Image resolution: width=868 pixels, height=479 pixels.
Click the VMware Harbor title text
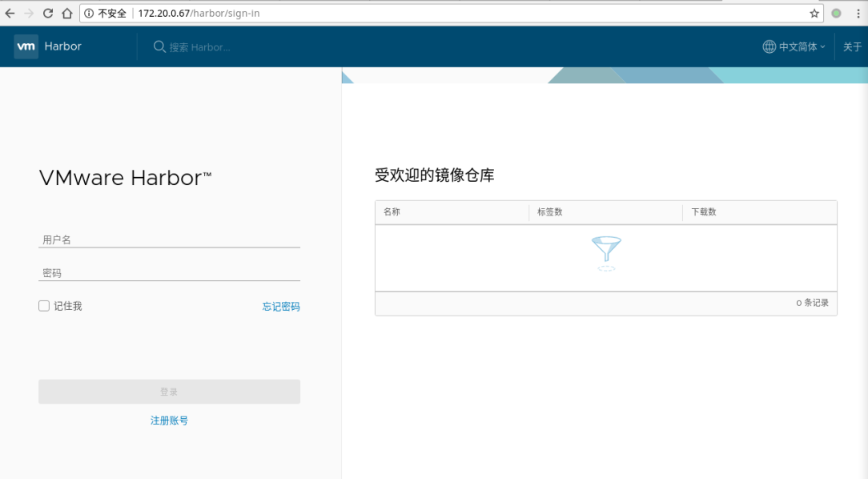pos(125,178)
